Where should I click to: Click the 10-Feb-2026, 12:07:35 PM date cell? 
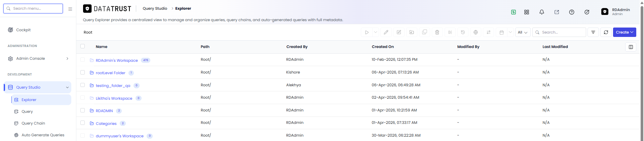tap(394, 59)
